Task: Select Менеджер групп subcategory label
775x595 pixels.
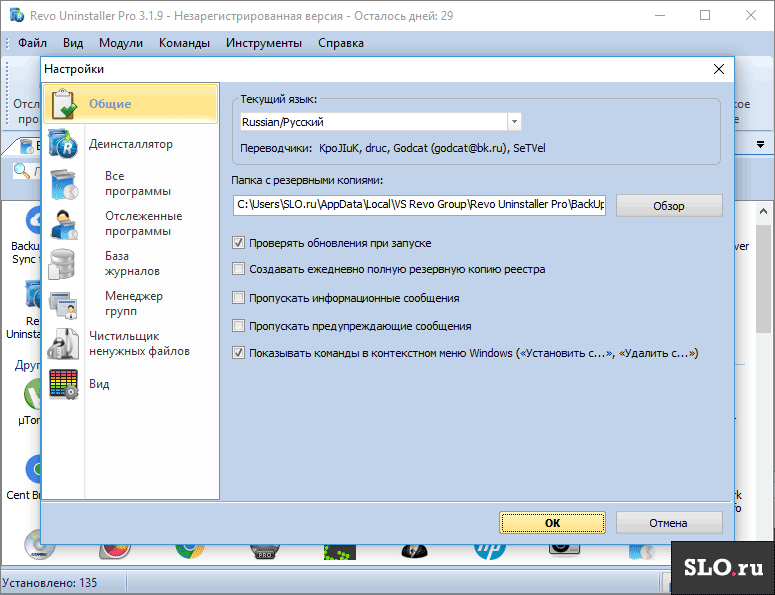Action: point(133,303)
